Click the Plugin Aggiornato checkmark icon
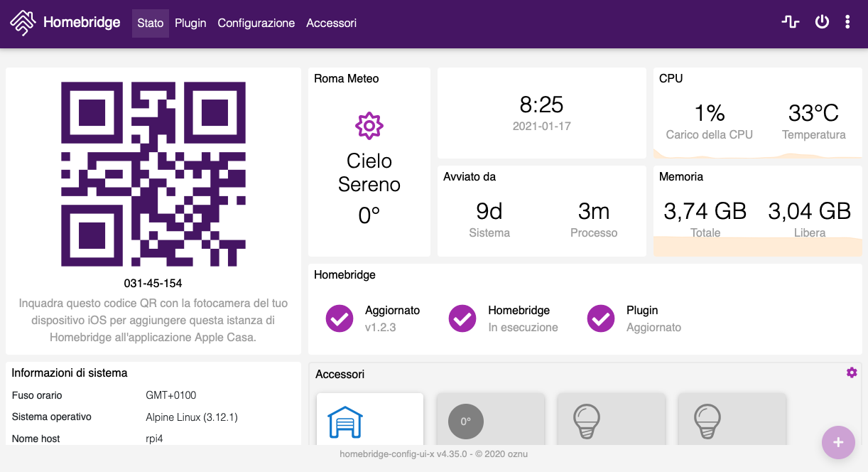The height and width of the screenshot is (472, 868). coord(601,318)
